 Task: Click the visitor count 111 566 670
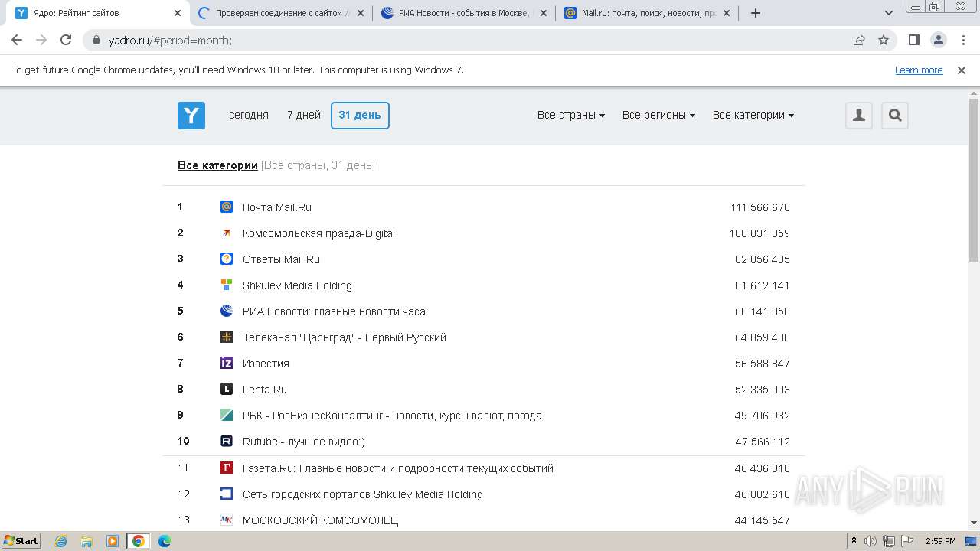coord(760,207)
